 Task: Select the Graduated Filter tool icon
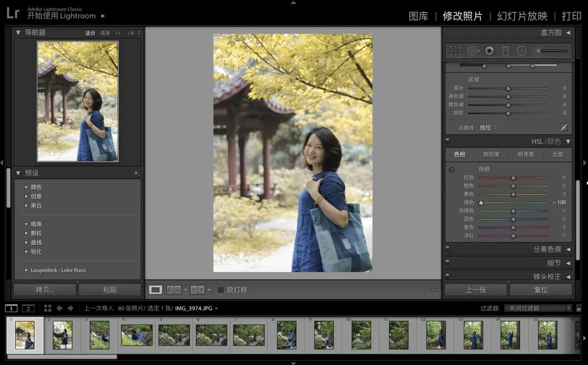pyautogui.click(x=505, y=51)
